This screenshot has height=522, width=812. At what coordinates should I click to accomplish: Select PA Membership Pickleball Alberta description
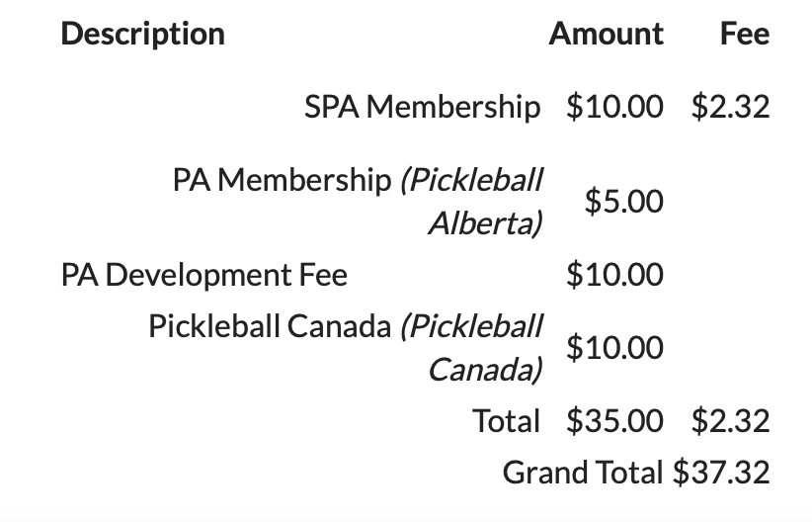click(358, 202)
